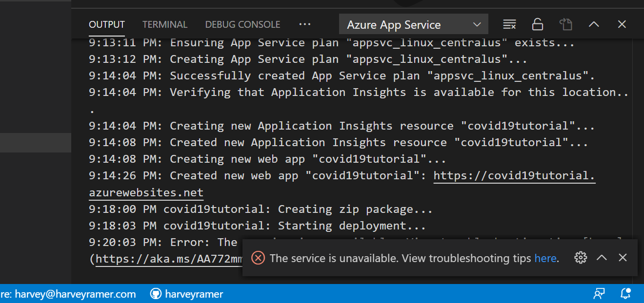
Task: Select the 'Ensuring App Service plan' log line
Action: click(332, 43)
